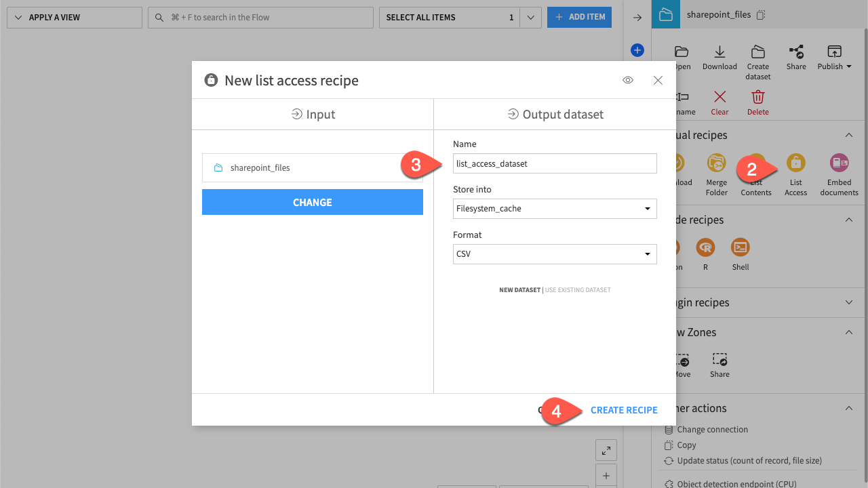
Task: Select the R code recipe icon
Action: 705,248
